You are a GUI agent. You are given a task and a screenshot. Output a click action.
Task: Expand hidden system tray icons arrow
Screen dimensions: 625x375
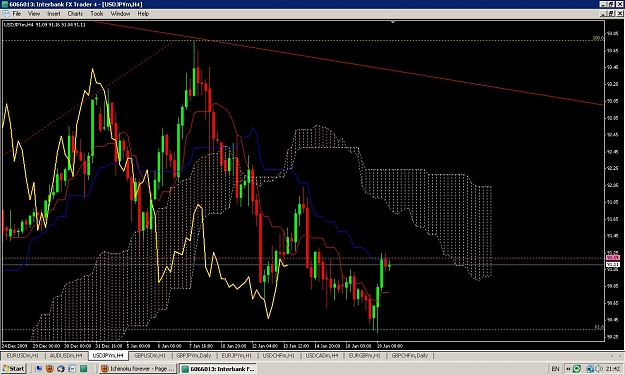click(568, 369)
